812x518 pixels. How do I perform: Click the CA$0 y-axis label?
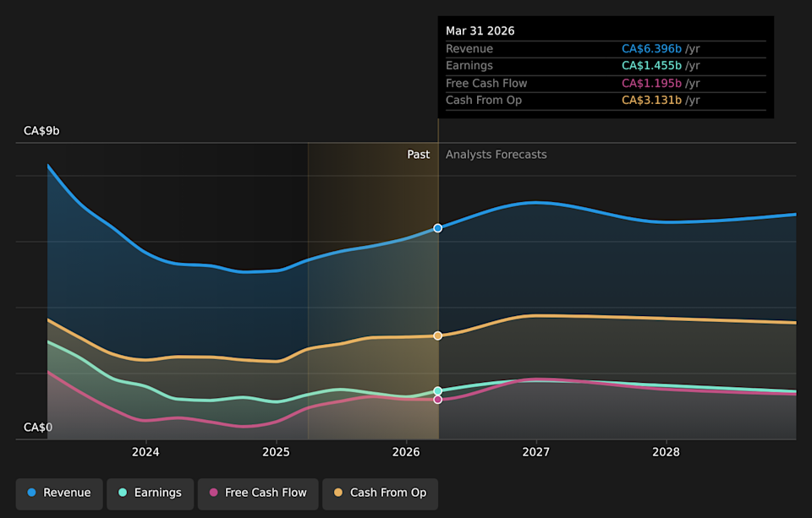pos(38,428)
